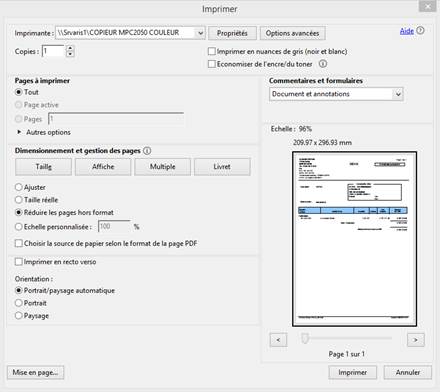
Task: Check Economiser de l'encre/du toner
Action: (212, 64)
